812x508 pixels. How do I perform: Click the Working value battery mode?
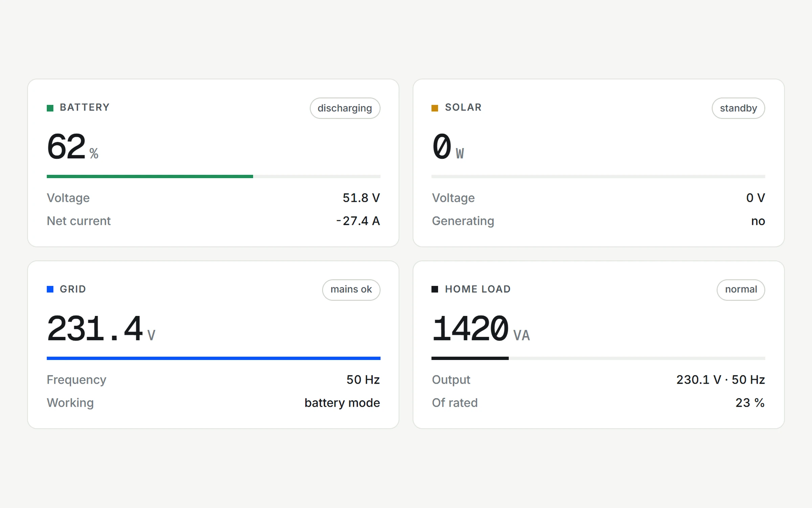[x=342, y=403]
